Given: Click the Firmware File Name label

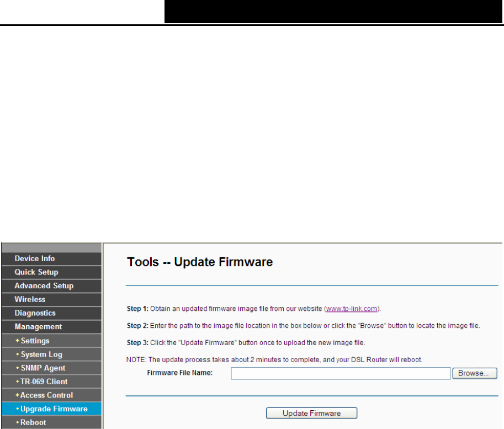Looking at the screenshot, I should coord(179,373).
